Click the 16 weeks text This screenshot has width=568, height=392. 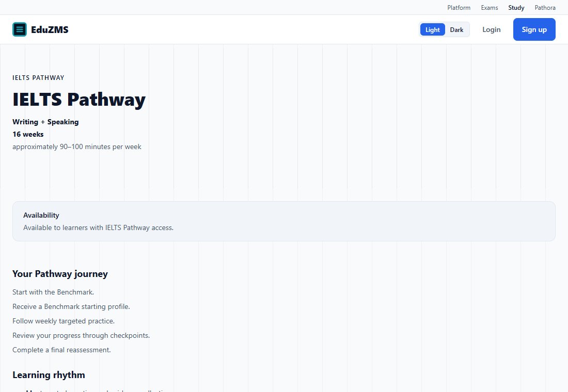tap(28, 134)
